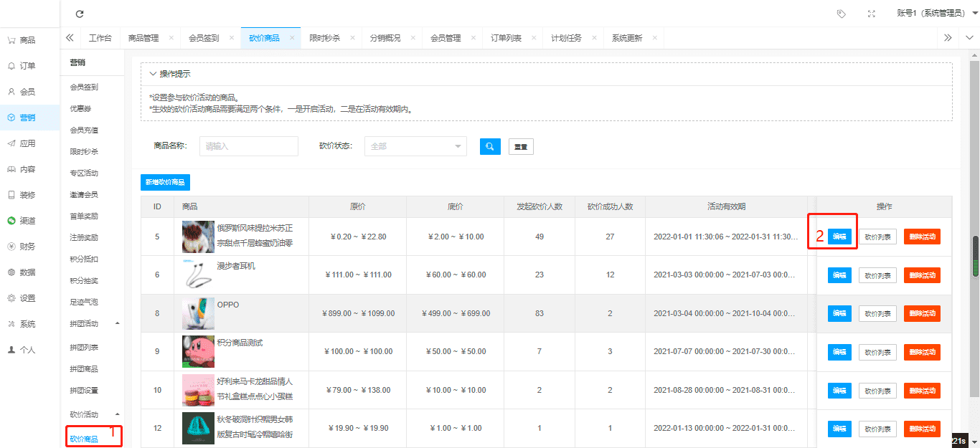980x448 pixels.
Task: Click the tag icon in header
Action: point(841,14)
